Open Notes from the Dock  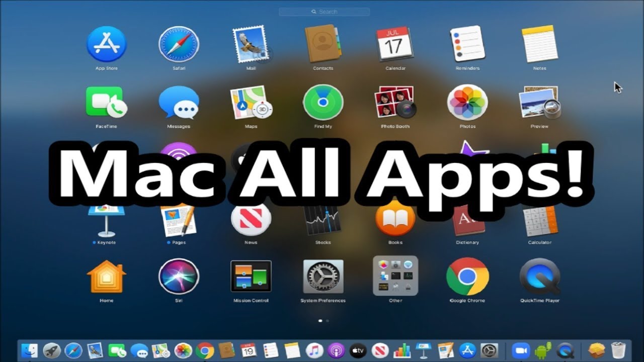pos(292,350)
